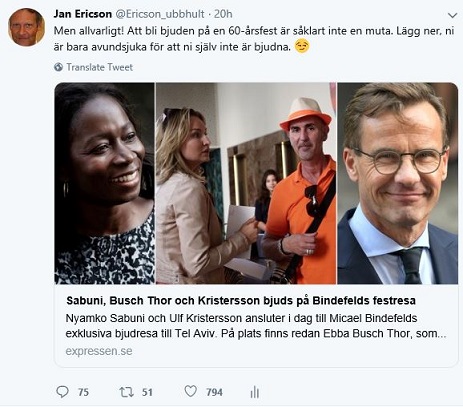Click the retweet arrows icon

tap(126, 392)
